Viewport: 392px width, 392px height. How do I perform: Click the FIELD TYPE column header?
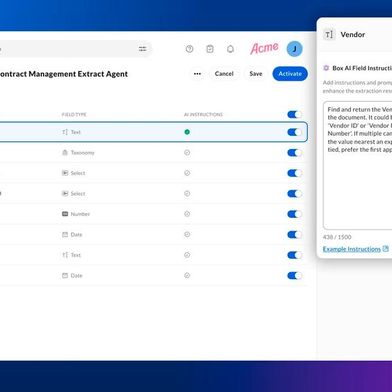(x=74, y=115)
